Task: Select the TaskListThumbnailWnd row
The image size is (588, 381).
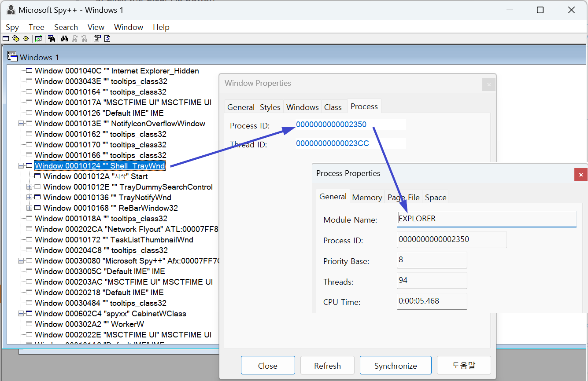Action: tap(114, 240)
